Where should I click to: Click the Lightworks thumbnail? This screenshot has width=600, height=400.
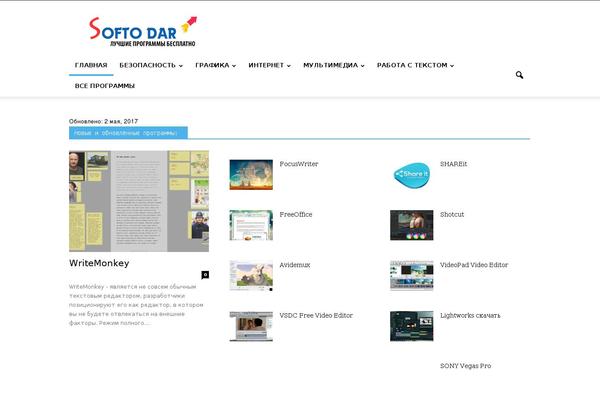[412, 326]
